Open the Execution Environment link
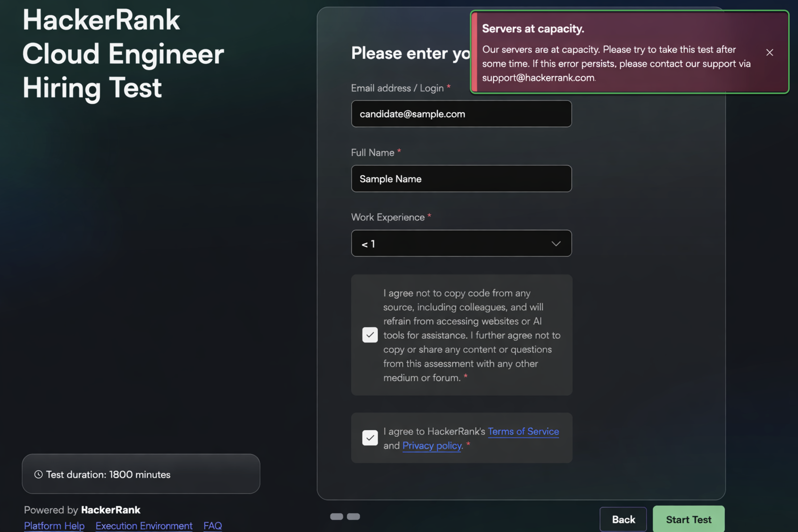 (144, 526)
